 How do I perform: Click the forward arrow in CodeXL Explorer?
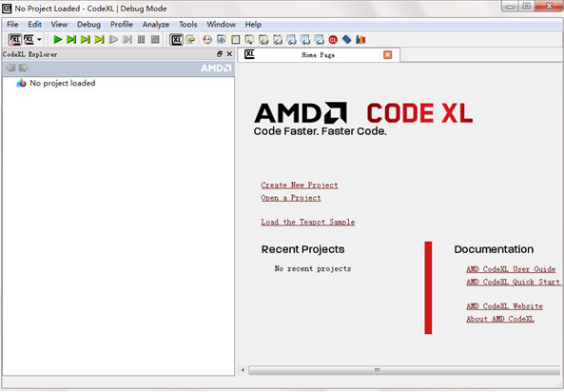(x=24, y=68)
